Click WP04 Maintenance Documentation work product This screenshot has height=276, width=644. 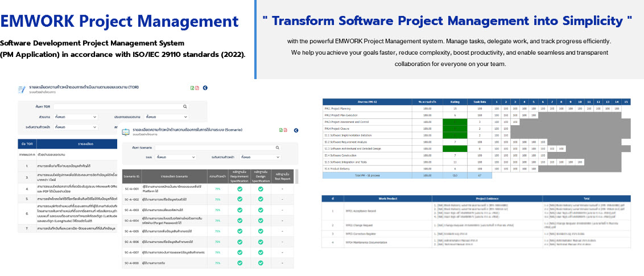[367, 242]
